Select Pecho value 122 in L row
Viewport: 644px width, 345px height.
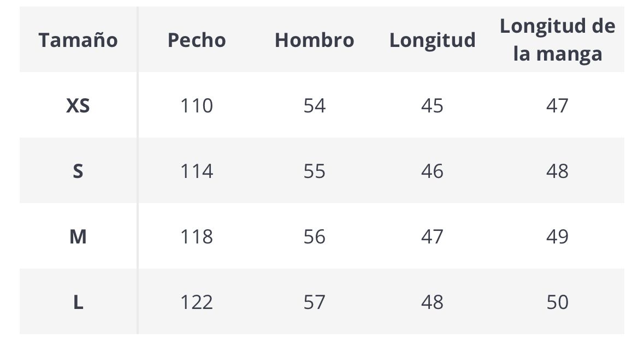click(197, 302)
